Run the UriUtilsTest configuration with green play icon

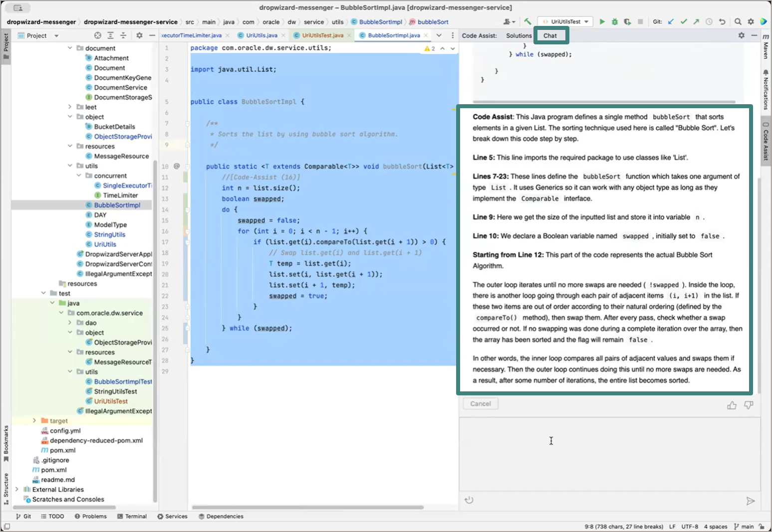pos(602,22)
